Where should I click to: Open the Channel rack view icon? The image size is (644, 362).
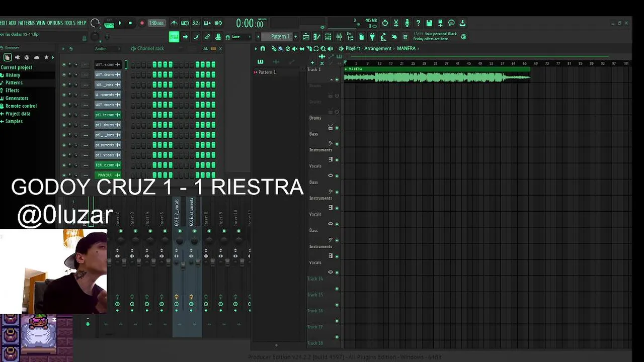point(328,37)
